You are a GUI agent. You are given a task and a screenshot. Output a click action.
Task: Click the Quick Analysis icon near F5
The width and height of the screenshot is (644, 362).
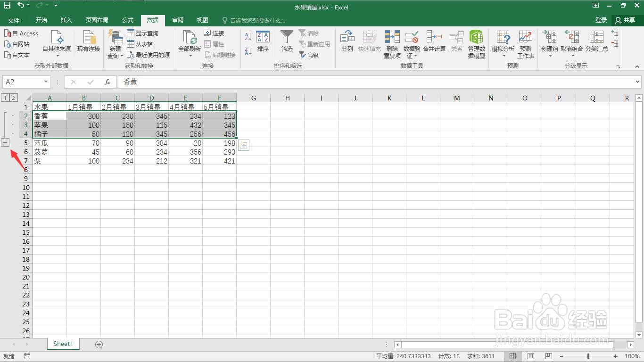(x=243, y=146)
